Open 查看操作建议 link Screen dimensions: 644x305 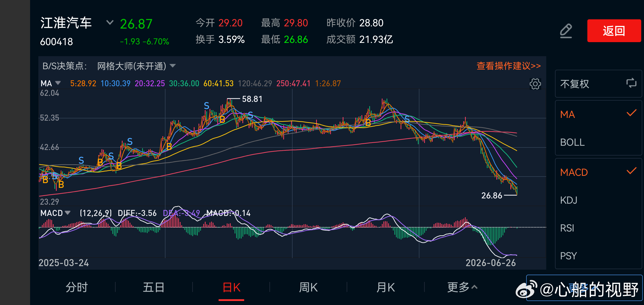tap(509, 66)
